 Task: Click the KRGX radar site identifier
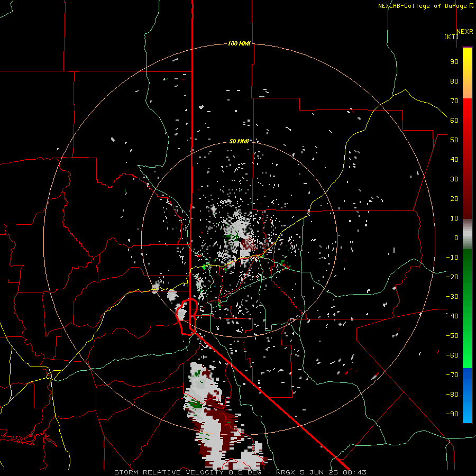tap(286, 472)
